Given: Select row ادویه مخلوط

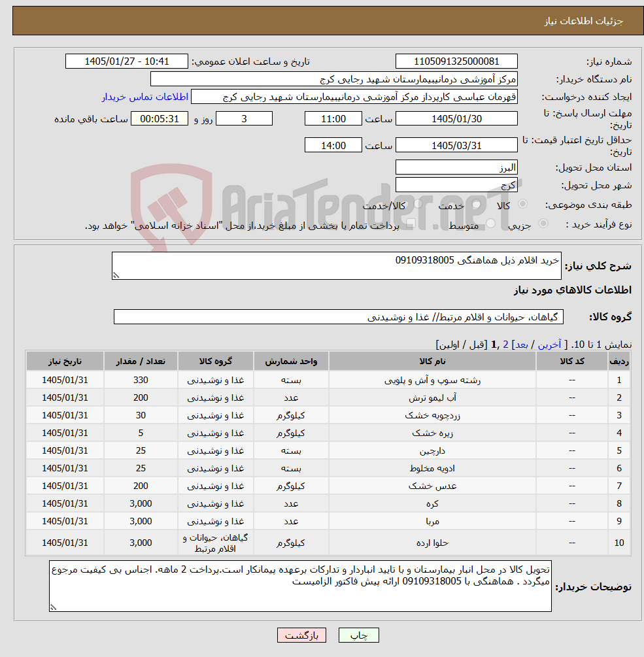Looking at the screenshot, I should (328, 468).
